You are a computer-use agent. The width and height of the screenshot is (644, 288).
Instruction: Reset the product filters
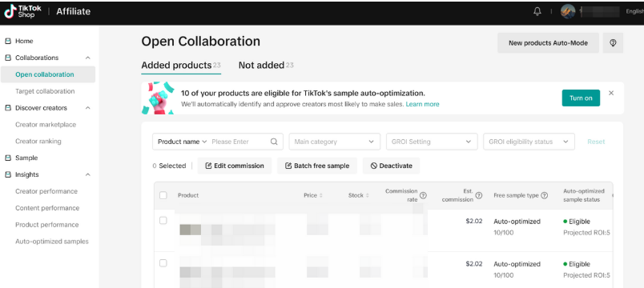(596, 142)
